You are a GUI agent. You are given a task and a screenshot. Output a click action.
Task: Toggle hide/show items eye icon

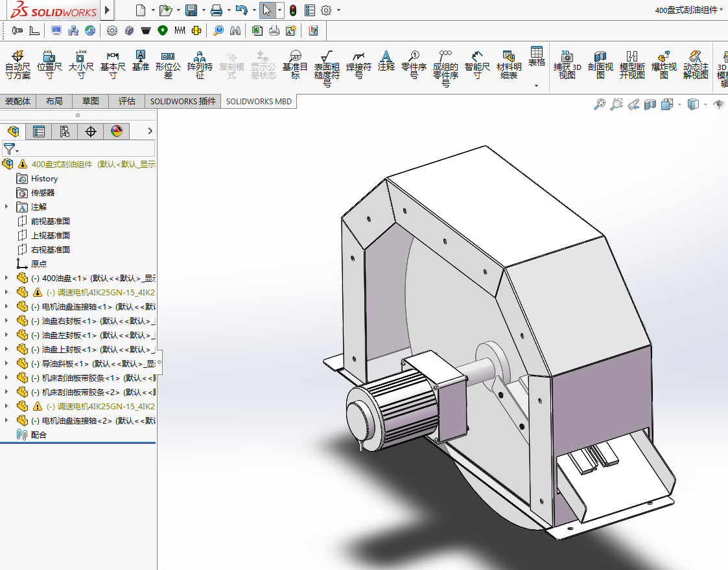point(719,104)
